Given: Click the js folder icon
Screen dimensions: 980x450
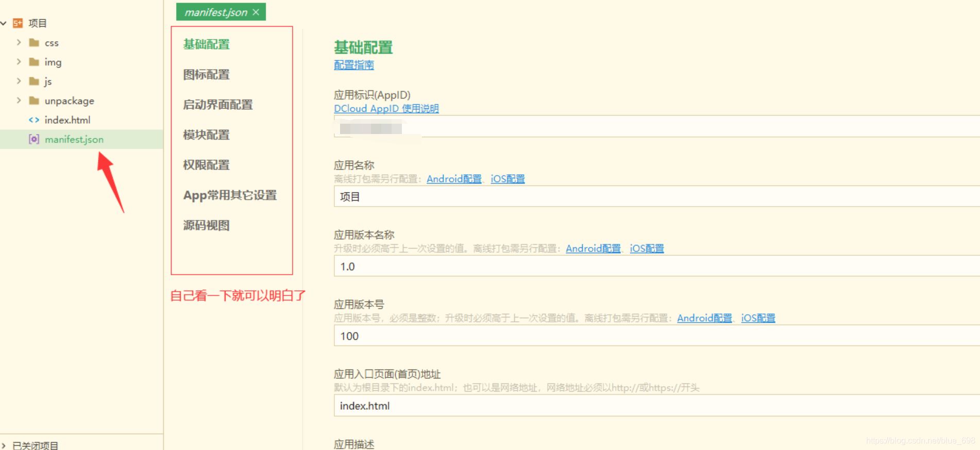Looking at the screenshot, I should pyautogui.click(x=34, y=81).
